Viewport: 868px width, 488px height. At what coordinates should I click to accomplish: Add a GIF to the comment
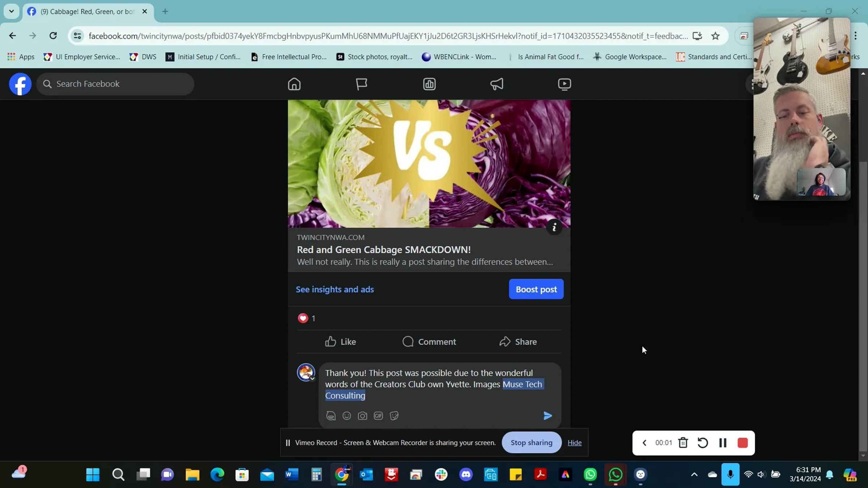(x=378, y=416)
